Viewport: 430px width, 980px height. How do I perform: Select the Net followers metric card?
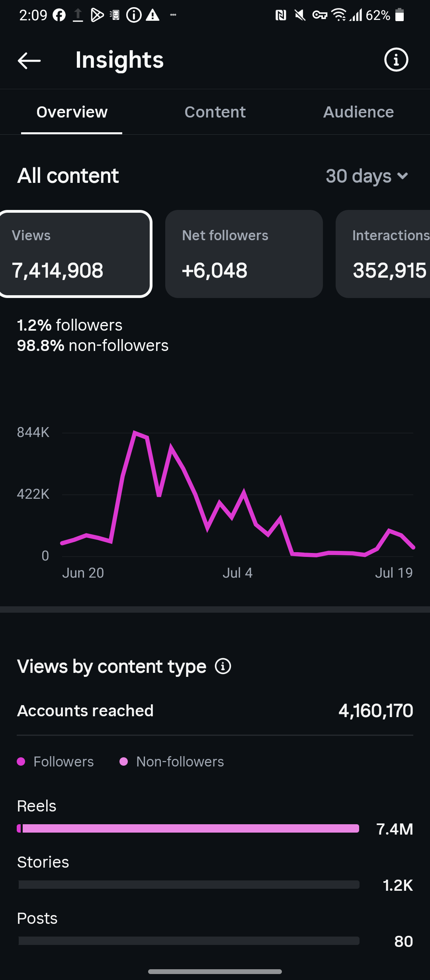pyautogui.click(x=244, y=254)
